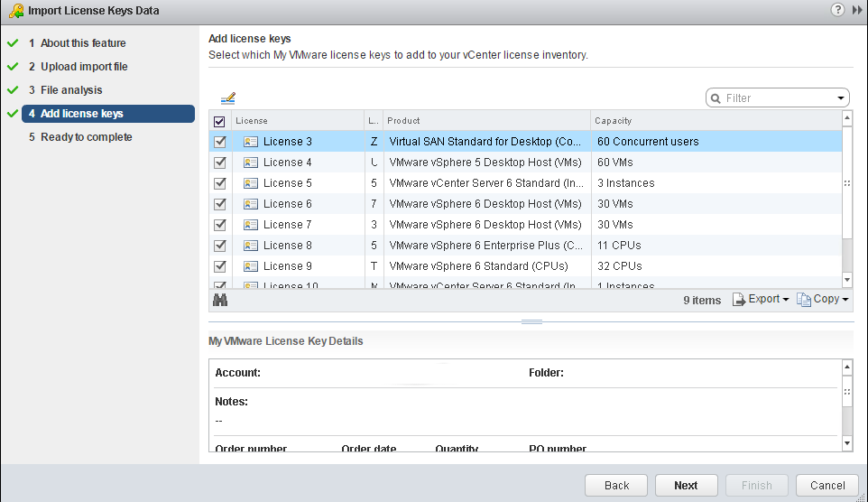
Task: Click the 11 CPUs capacity cell
Action: click(x=716, y=246)
